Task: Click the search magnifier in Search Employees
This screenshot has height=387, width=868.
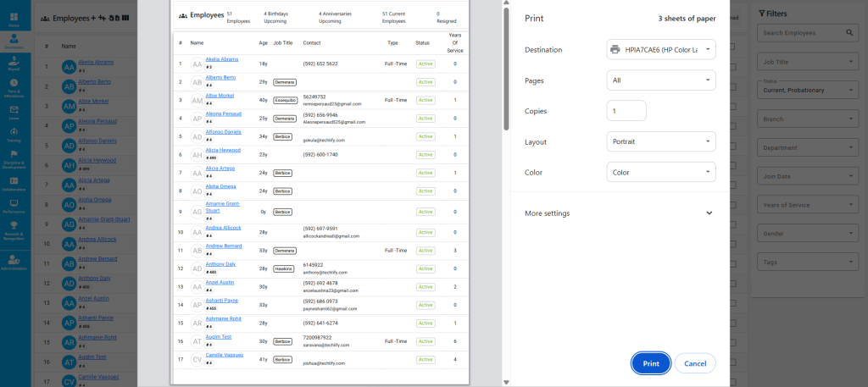Action: pyautogui.click(x=850, y=33)
